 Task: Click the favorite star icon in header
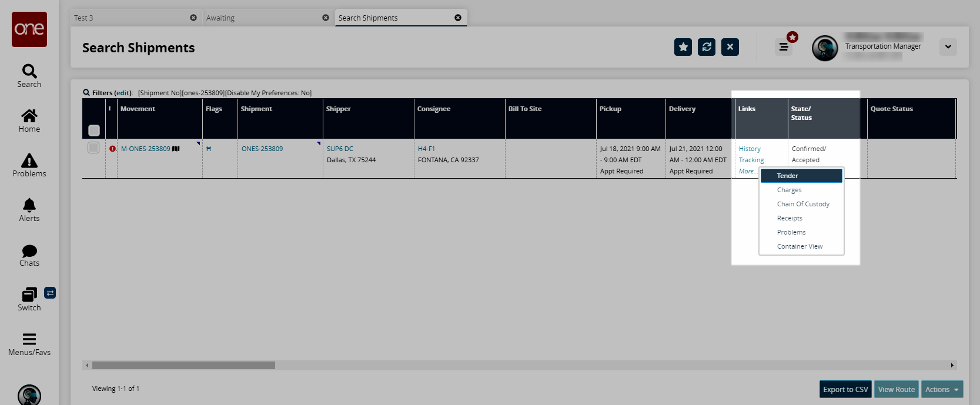point(683,47)
